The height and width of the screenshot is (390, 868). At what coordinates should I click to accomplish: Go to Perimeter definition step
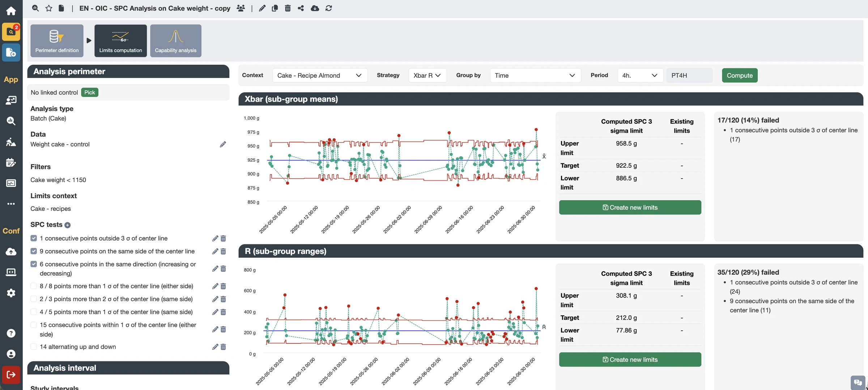(x=57, y=41)
